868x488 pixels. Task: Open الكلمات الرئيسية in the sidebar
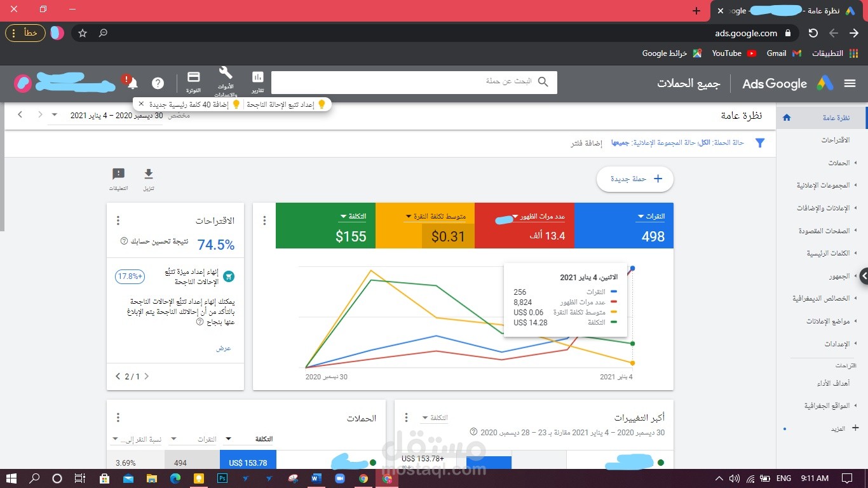(x=829, y=254)
